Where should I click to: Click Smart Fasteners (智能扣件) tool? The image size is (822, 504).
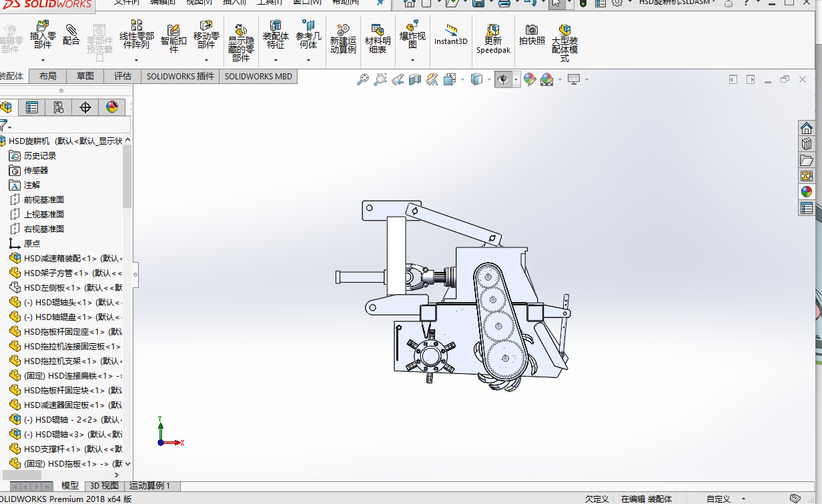pos(173,39)
